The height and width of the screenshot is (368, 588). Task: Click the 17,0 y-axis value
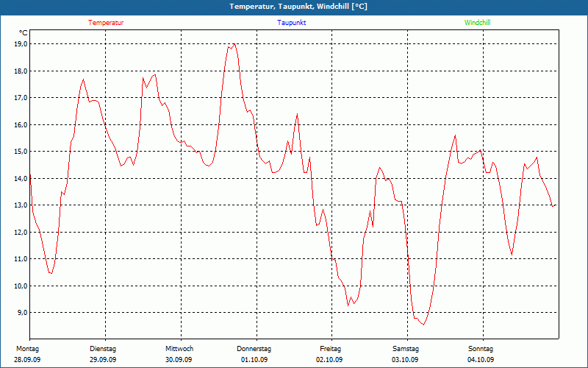tap(21, 98)
